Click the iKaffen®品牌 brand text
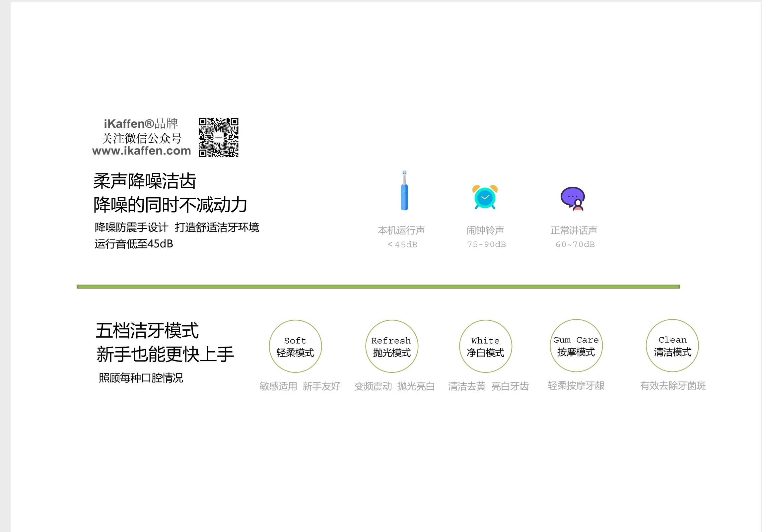The image size is (762, 532). 141,124
